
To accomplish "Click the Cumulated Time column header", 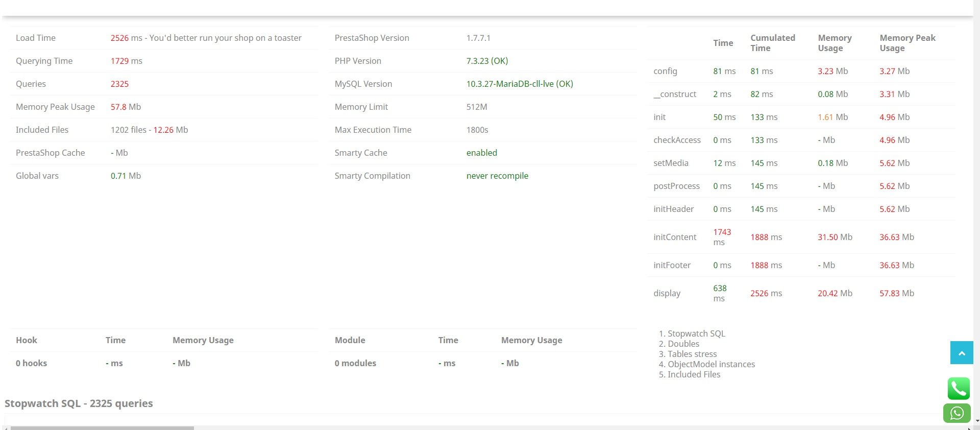I will 773,43.
